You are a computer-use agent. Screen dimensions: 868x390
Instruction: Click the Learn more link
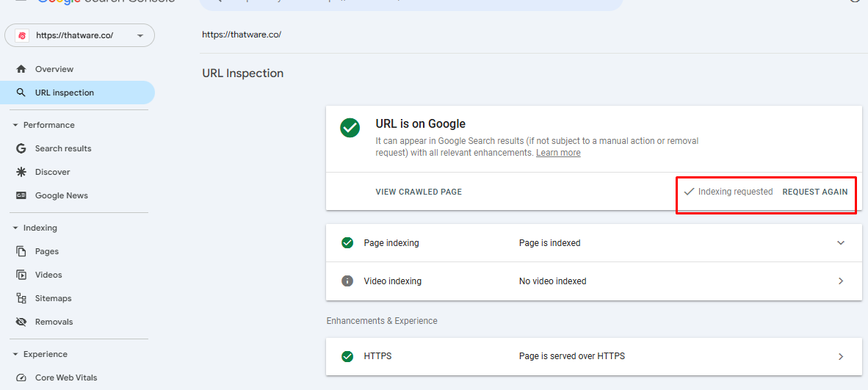558,153
